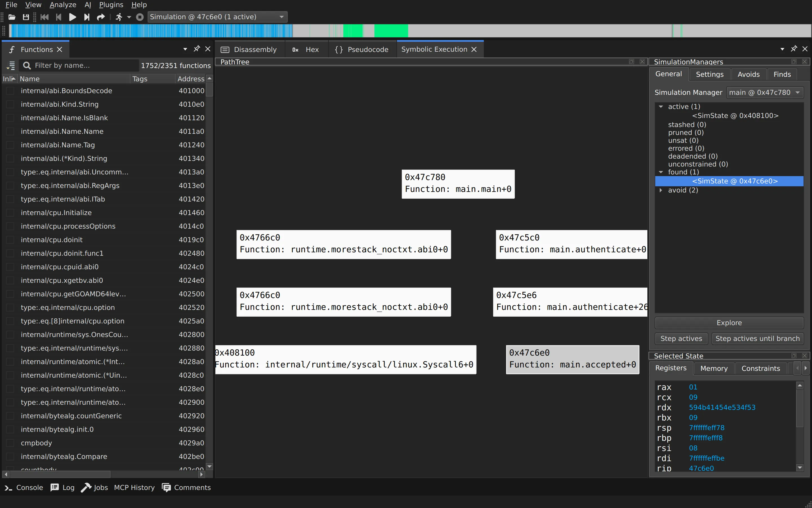
Task: Toggle inline checkbox for cmpbody
Action: tap(10, 443)
